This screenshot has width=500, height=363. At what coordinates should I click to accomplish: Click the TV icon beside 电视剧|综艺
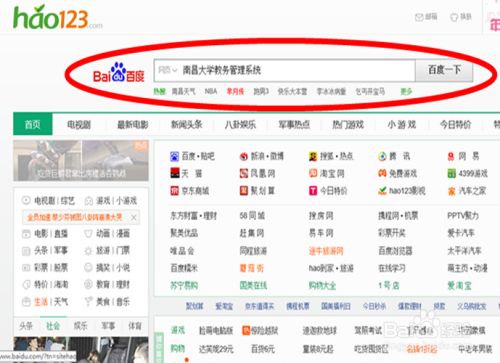[x=26, y=200]
